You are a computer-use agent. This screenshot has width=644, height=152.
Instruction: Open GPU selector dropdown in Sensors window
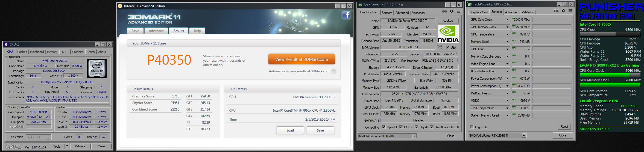524,135
